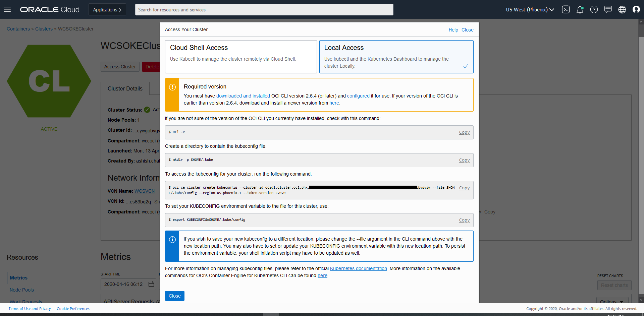Click the search for resources field

[x=264, y=9]
